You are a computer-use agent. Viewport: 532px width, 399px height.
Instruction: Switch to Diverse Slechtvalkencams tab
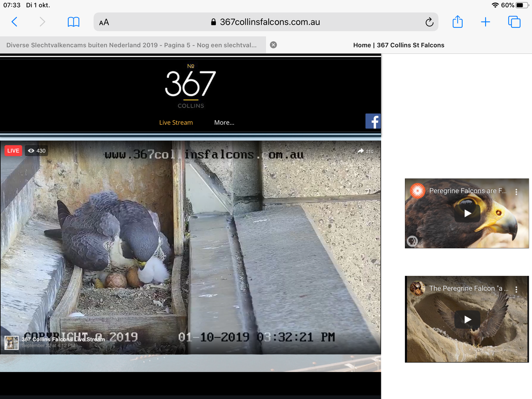[x=132, y=45]
